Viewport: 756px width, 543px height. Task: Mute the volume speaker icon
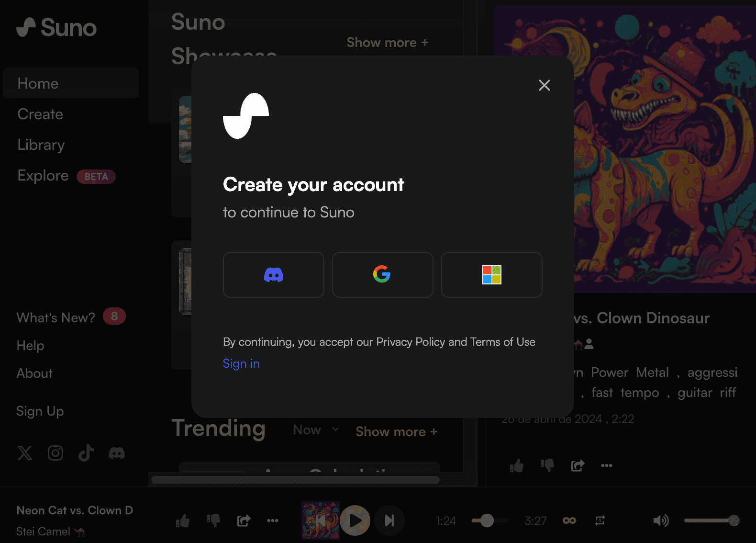(661, 520)
